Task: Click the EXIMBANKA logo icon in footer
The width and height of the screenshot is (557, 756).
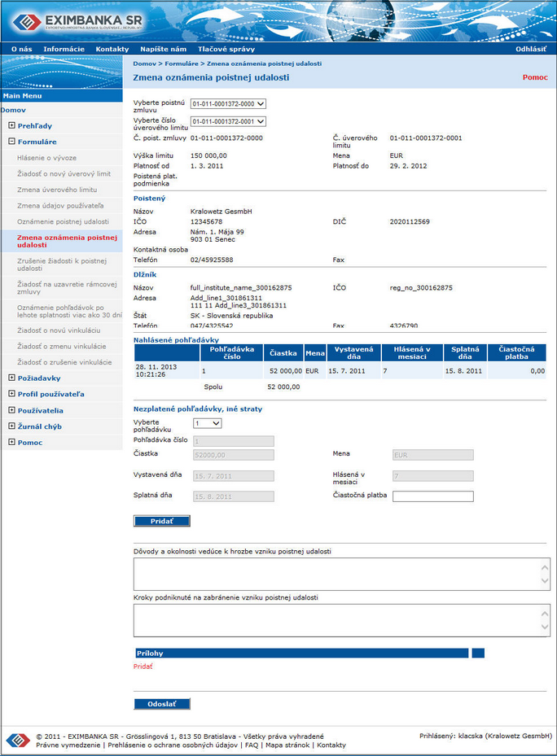Action: point(18,740)
